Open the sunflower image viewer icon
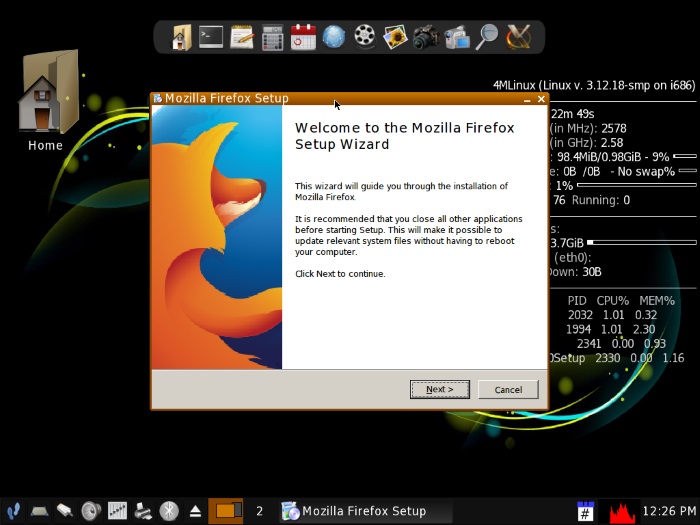Image resolution: width=700 pixels, height=525 pixels. tap(395, 37)
